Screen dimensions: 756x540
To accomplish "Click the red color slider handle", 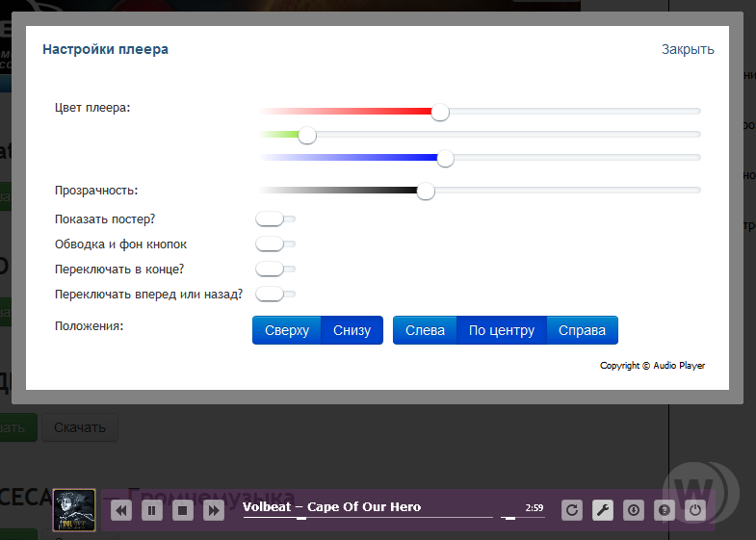I will [x=440, y=112].
